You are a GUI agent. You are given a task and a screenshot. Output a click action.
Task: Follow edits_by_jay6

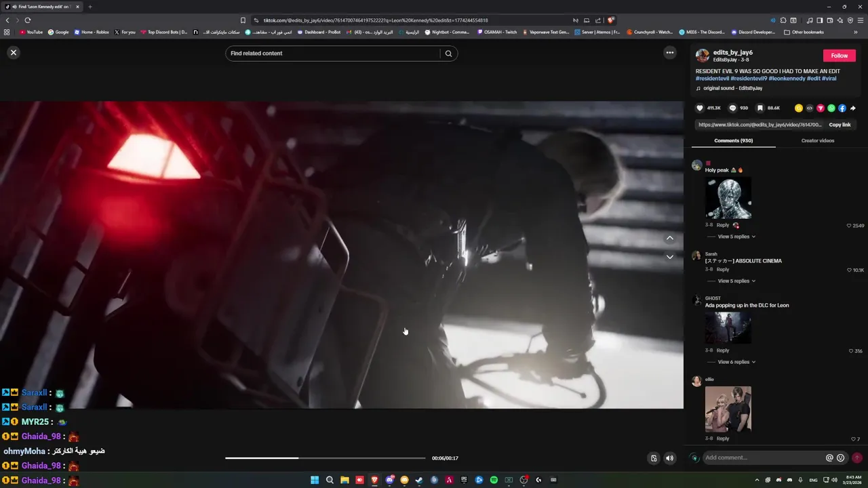pos(839,56)
